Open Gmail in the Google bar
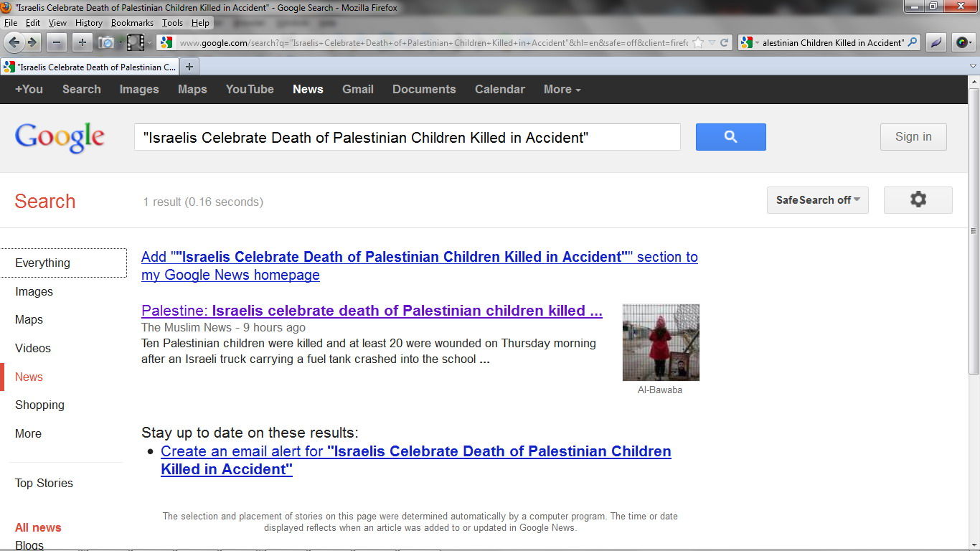Viewport: 980px width, 551px height. 358,89
